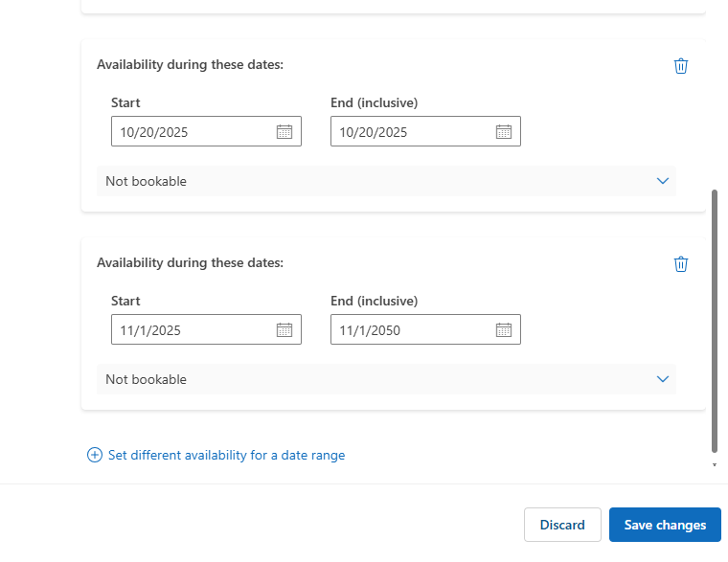728x562 pixels.
Task: Open Not bookable dropdown under 10/20/2025 dates
Action: [383, 181]
